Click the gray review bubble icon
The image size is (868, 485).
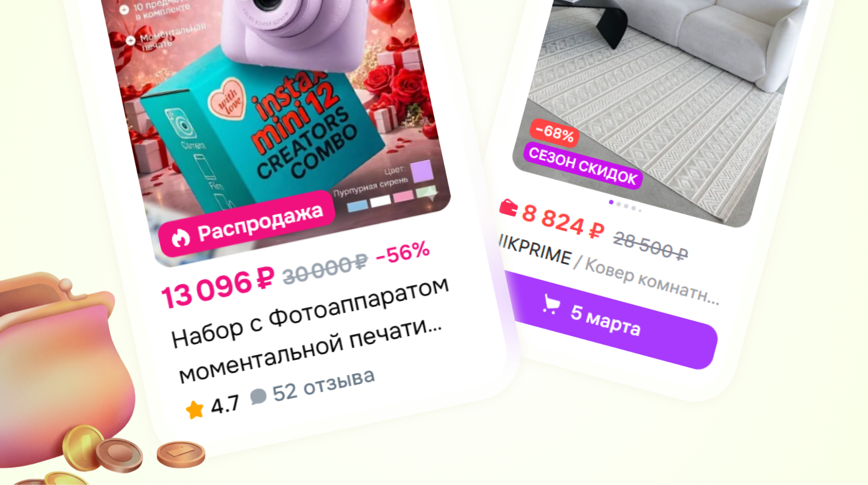point(258,396)
